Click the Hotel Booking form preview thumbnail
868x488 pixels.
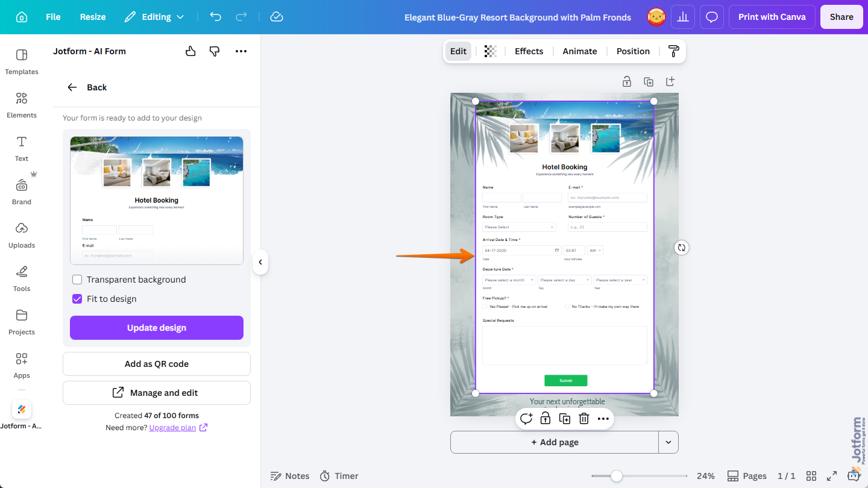(x=157, y=200)
